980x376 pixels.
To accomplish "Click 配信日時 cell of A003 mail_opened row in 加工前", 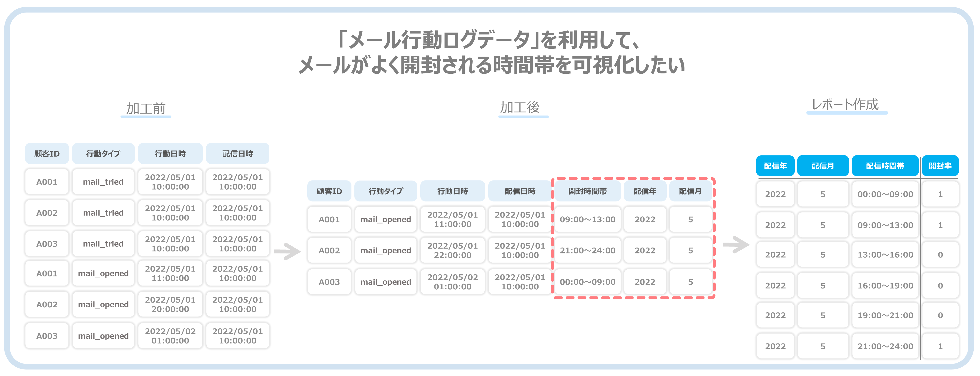I will [237, 336].
